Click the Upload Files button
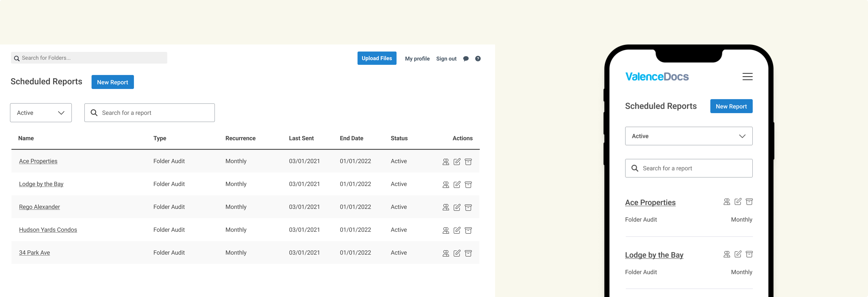This screenshot has height=297, width=868. [377, 58]
